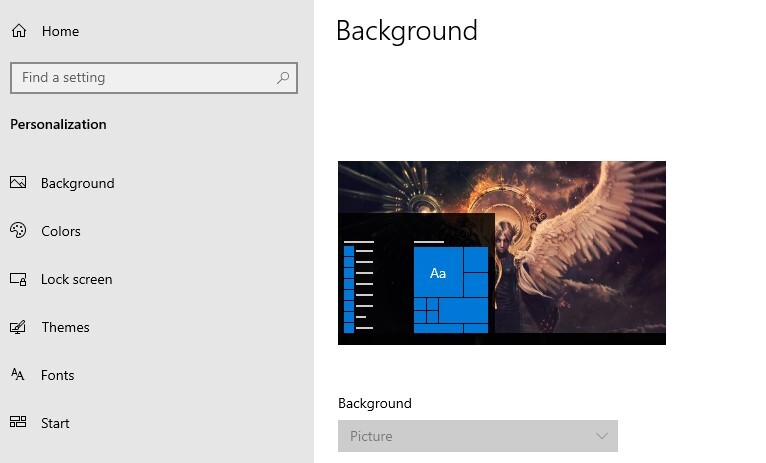Navigate to the Start settings label
The height and width of the screenshot is (463, 766).
[x=55, y=423]
